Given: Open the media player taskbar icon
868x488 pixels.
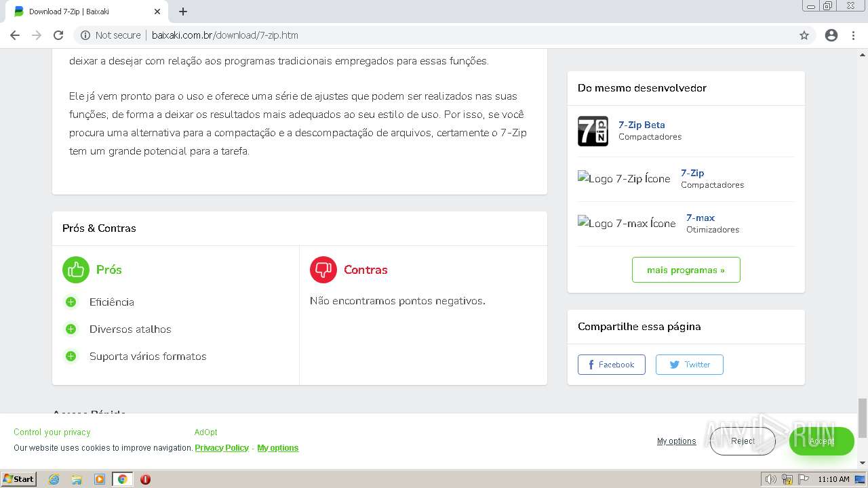Looking at the screenshot, I should point(99,479).
